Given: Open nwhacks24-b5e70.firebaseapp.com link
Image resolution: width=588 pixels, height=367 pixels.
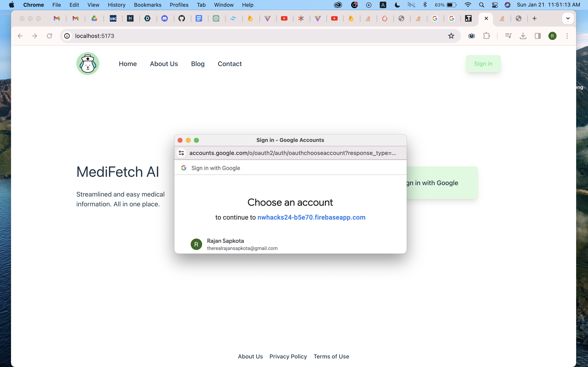Looking at the screenshot, I should [x=311, y=217].
